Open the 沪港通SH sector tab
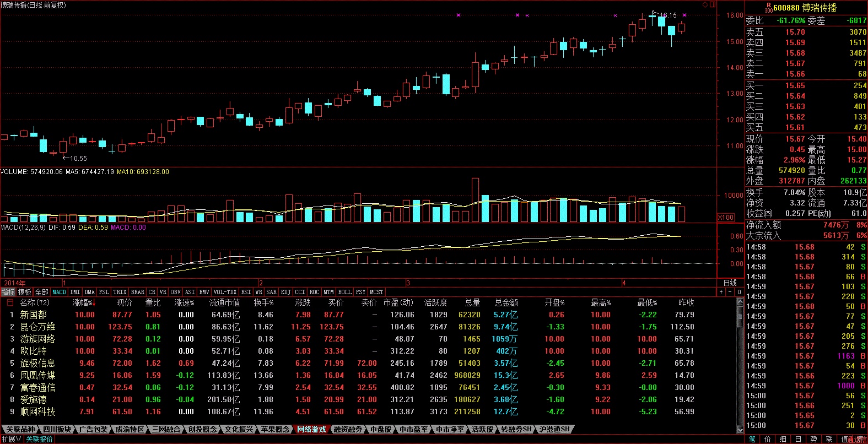868x444 pixels. click(x=554, y=429)
